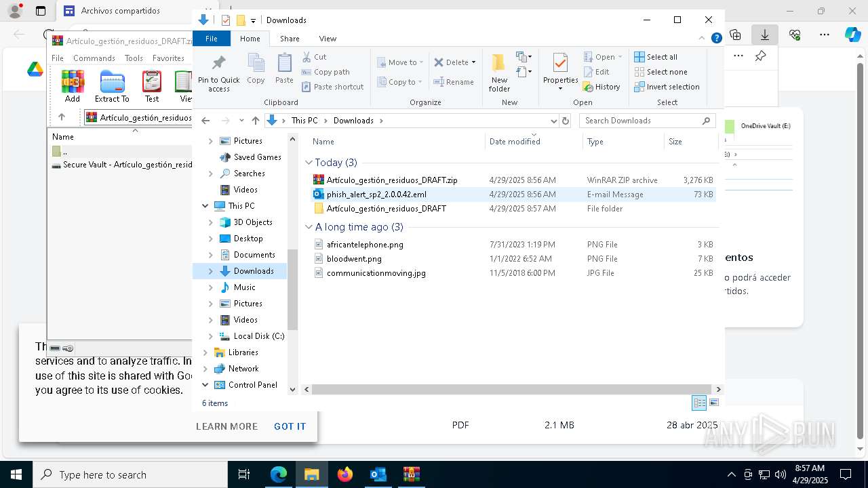Open the recent locations dropdown
This screenshot has height=488, width=868.
coord(241,121)
